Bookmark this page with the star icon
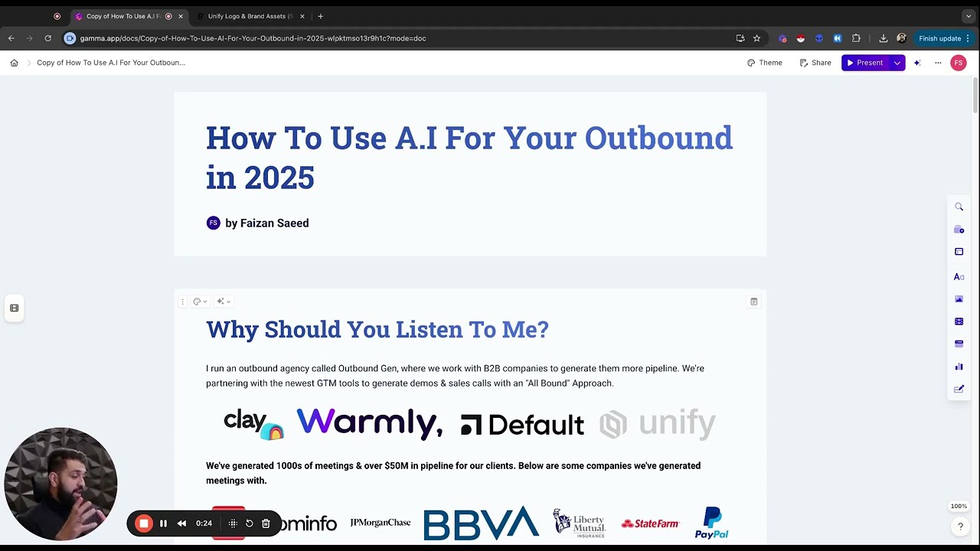 pyautogui.click(x=756, y=38)
